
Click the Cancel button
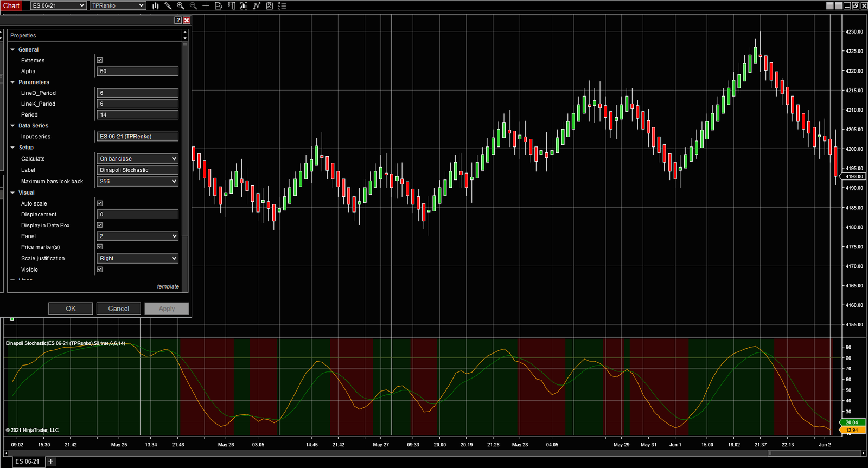pos(119,309)
